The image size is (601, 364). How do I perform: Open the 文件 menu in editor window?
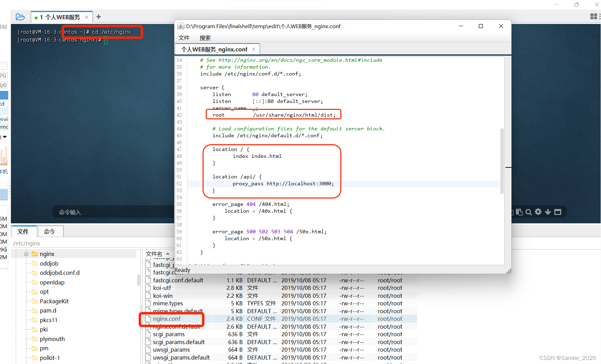coord(184,38)
